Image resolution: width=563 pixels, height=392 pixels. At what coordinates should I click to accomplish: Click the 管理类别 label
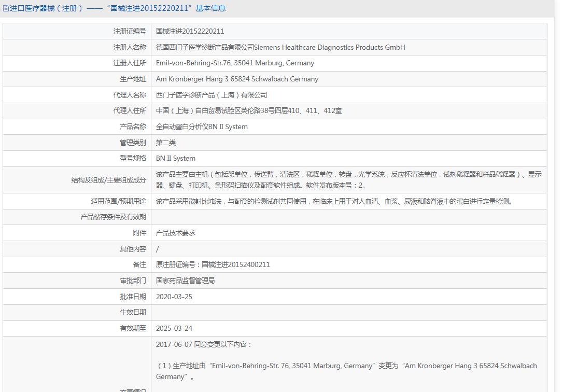click(133, 143)
